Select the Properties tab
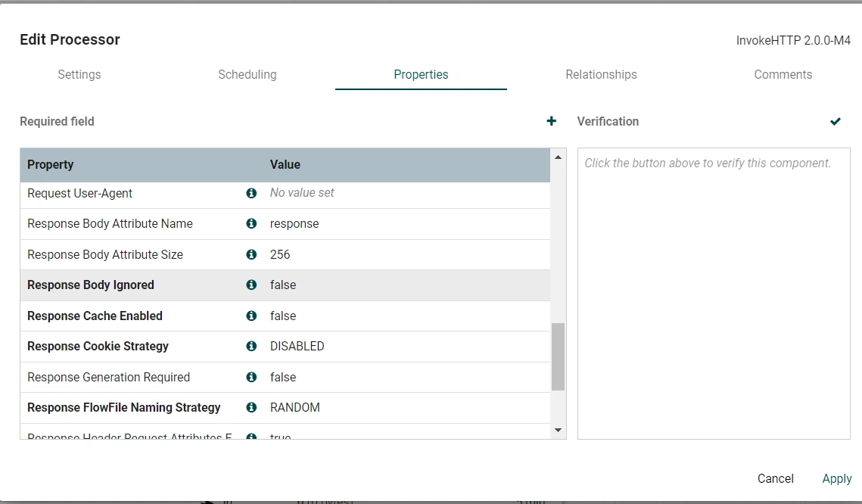Image resolution: width=862 pixels, height=504 pixels. pos(421,75)
